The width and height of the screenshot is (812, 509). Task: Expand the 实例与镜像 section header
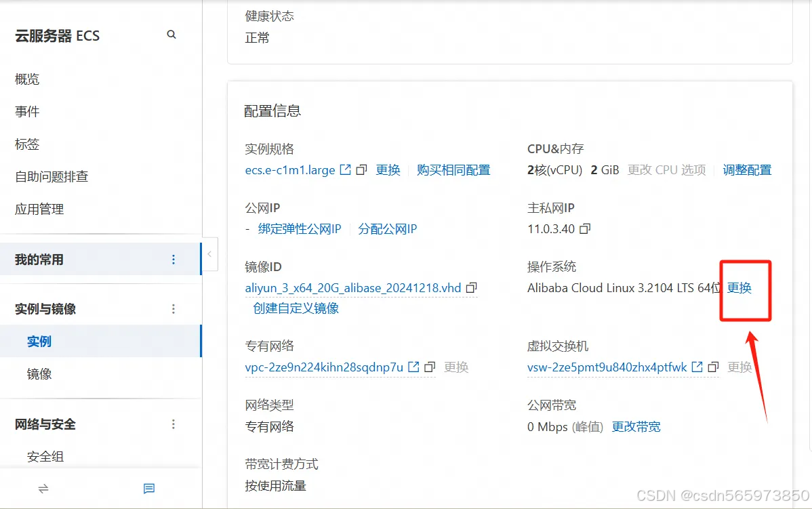coord(45,309)
